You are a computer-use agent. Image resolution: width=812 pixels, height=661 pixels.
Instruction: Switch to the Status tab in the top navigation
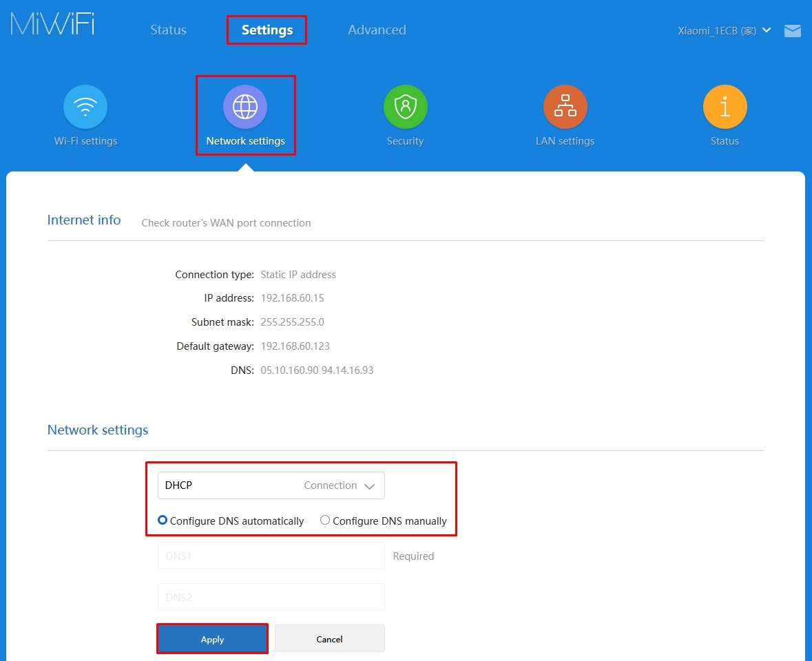coord(168,30)
